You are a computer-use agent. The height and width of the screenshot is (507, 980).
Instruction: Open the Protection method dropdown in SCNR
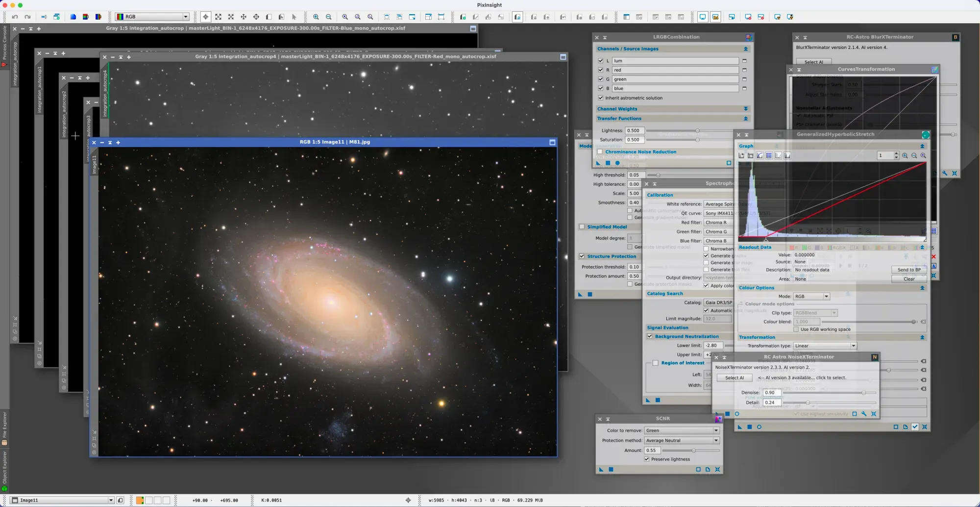coord(682,440)
